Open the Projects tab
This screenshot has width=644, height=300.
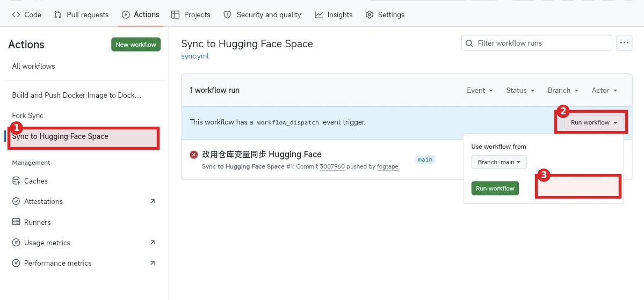point(191,15)
